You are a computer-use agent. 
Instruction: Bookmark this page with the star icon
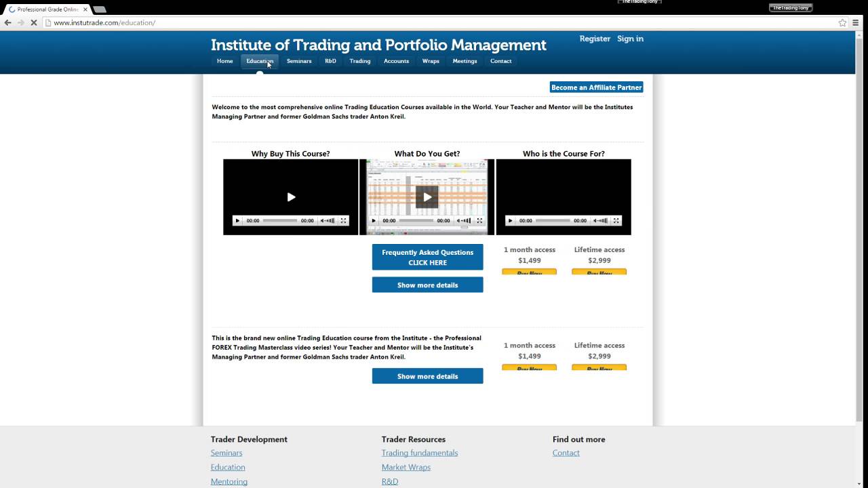(843, 22)
